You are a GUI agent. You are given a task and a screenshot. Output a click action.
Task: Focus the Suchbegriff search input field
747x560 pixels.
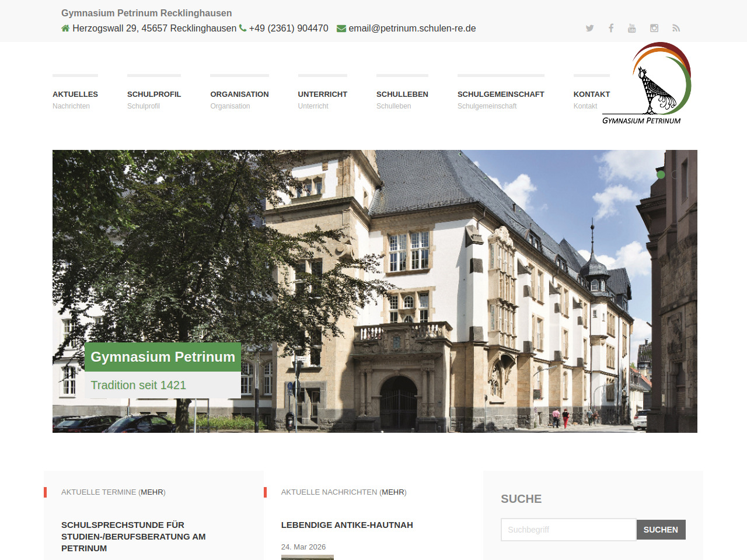[x=568, y=530]
